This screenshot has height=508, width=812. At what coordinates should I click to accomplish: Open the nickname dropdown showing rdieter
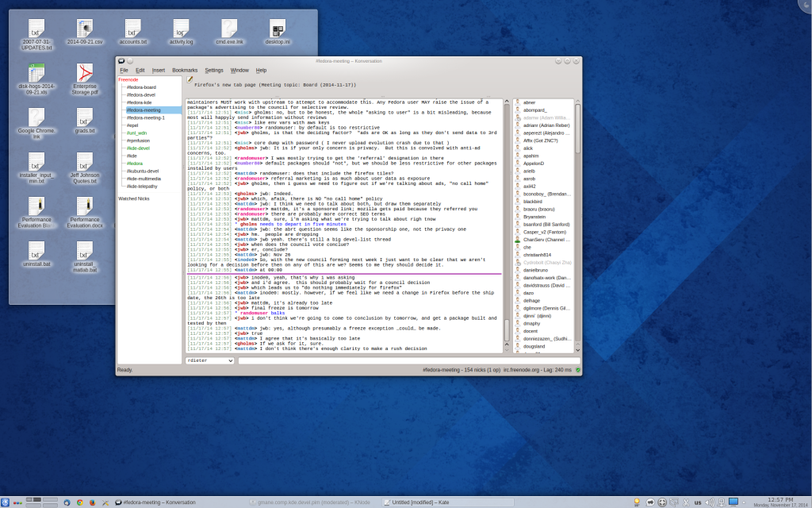click(209, 360)
